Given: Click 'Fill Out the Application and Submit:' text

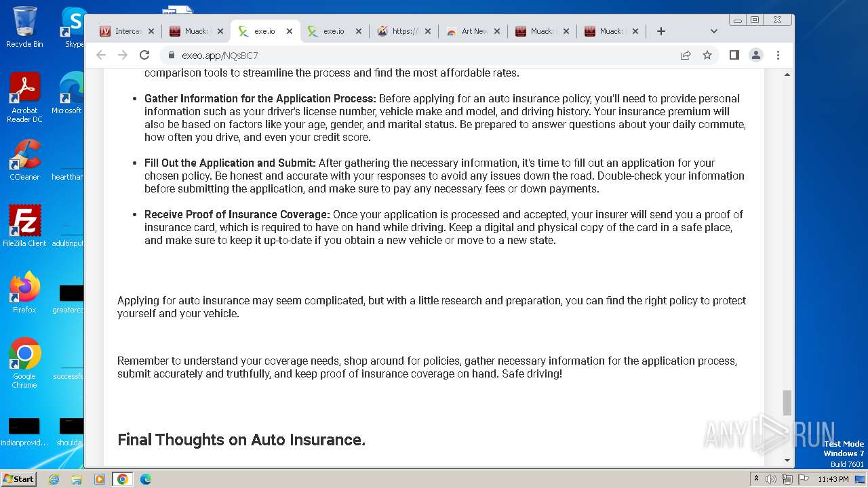Looking at the screenshot, I should (x=230, y=163).
